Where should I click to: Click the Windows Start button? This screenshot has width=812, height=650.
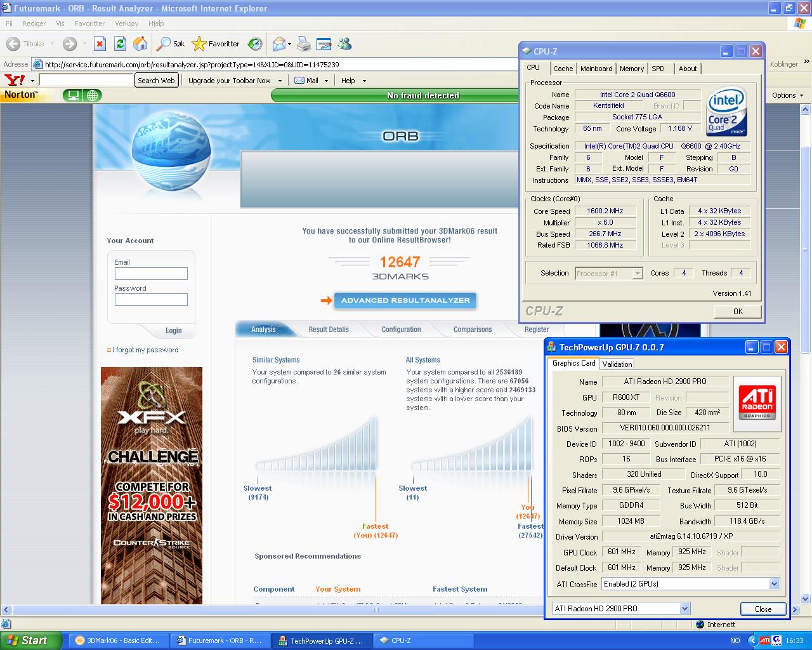pos(30,640)
